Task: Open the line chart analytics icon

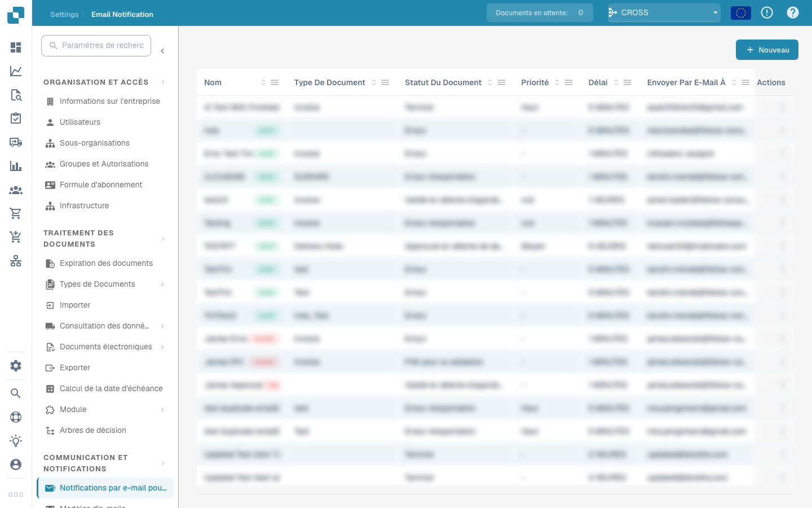Action: (16, 71)
